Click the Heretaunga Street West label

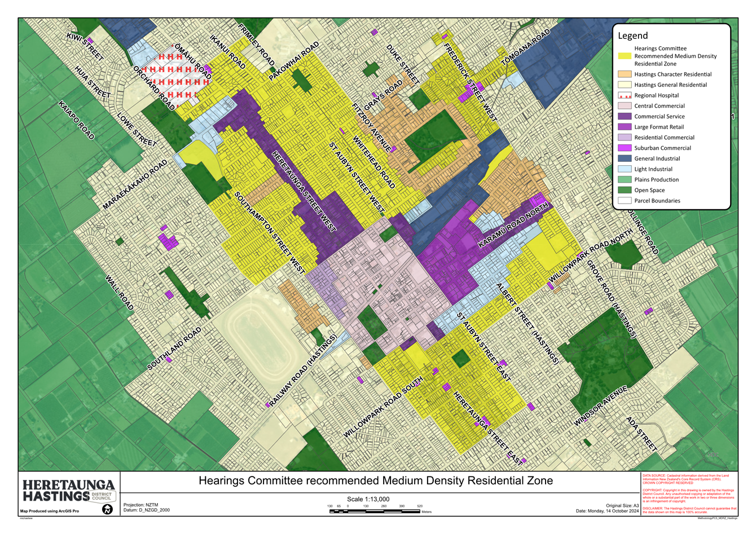click(304, 191)
